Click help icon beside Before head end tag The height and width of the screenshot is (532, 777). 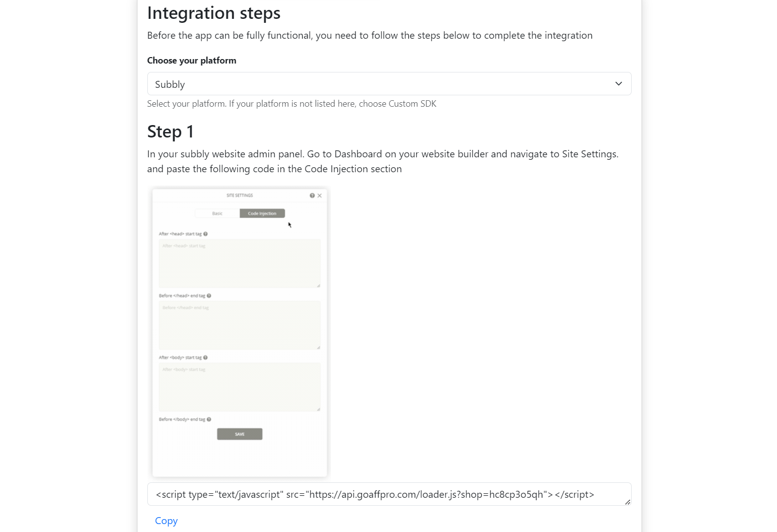point(209,296)
